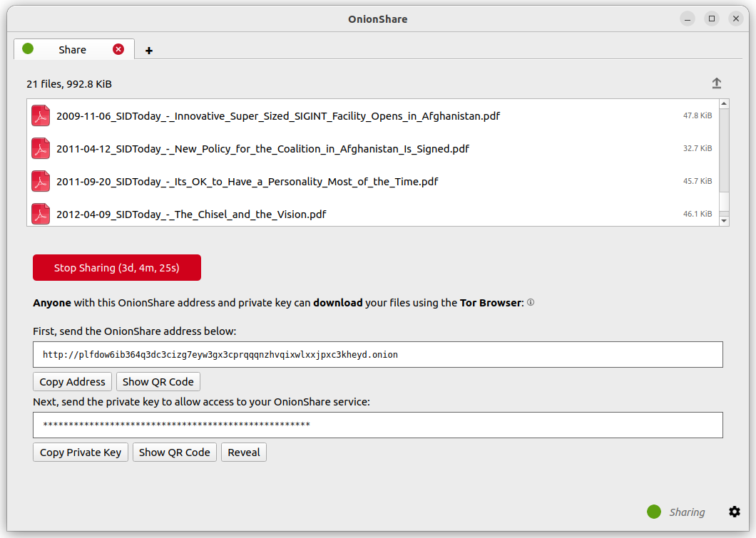Select 2011-09-20_SIDToday Its_OK_to_Have_a_Personality file name
756x538 pixels.
point(247,182)
